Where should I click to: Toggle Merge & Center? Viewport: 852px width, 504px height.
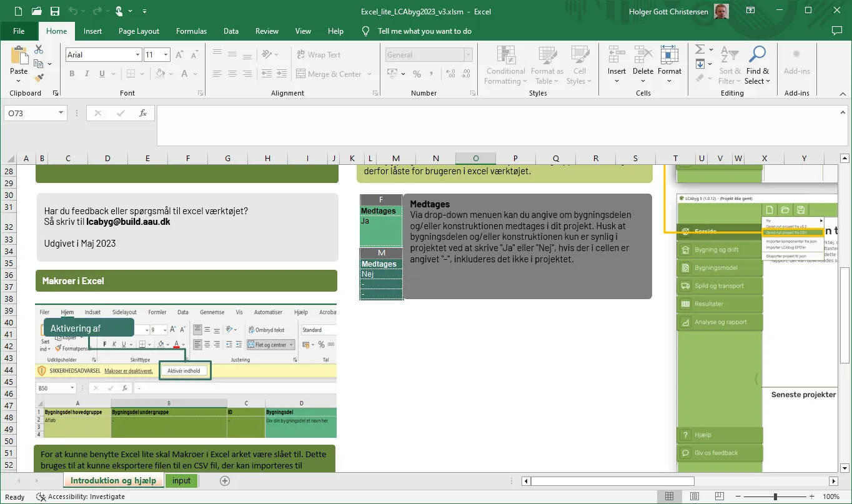pyautogui.click(x=329, y=74)
